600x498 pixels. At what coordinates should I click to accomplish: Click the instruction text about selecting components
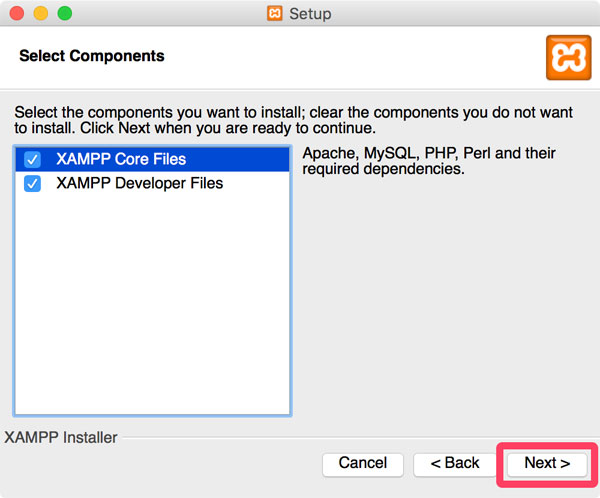click(293, 120)
